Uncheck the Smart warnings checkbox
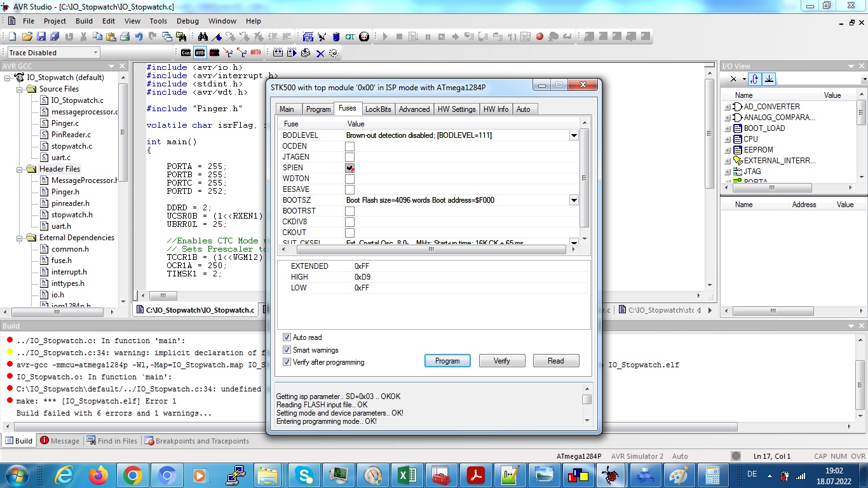Image resolution: width=868 pixels, height=488 pixels. click(x=287, y=350)
